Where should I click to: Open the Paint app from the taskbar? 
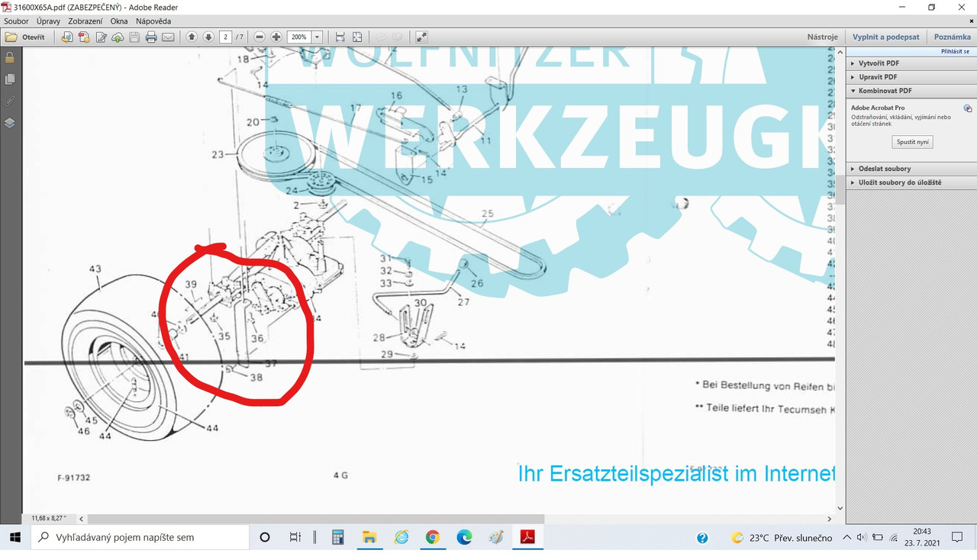(x=496, y=537)
